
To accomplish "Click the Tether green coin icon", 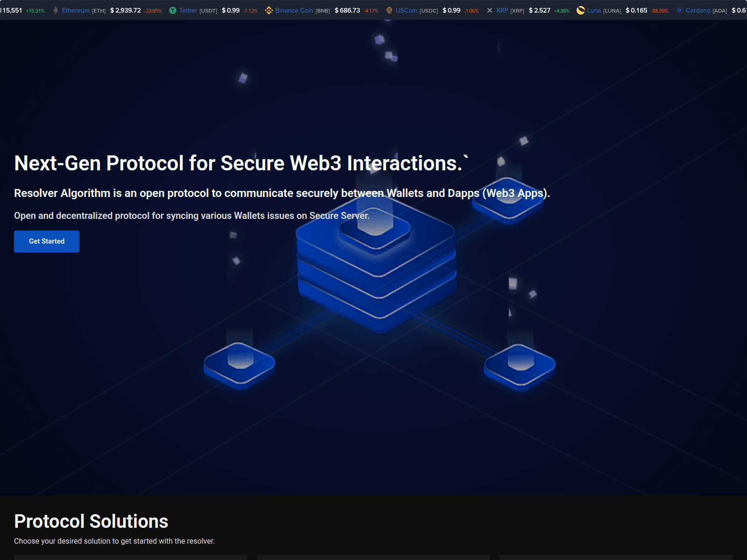I will pyautogui.click(x=173, y=10).
